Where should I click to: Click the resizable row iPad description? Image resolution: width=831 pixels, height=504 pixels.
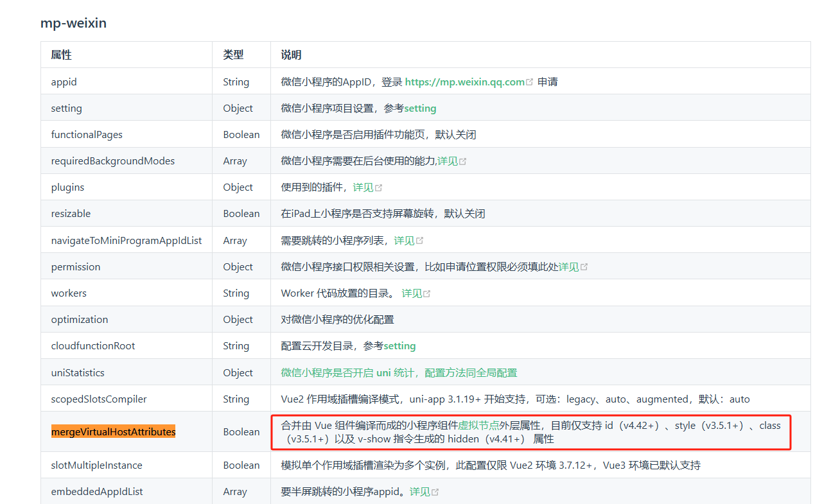383,213
